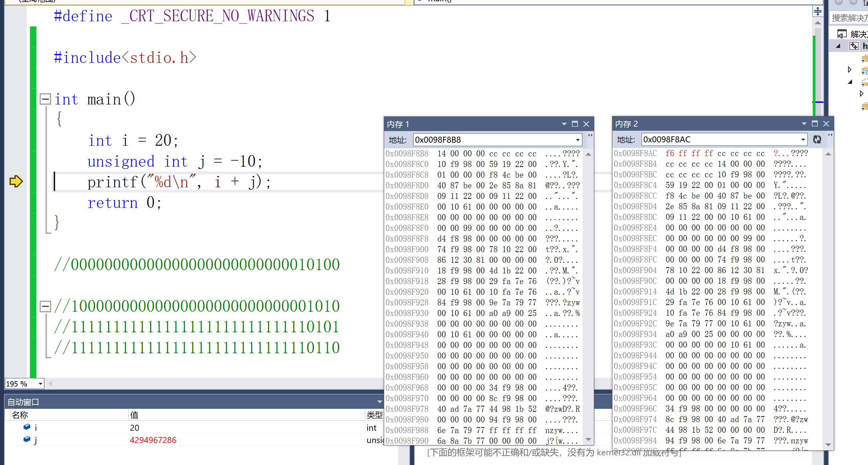Collapse the binary comment block outline
This screenshot has height=465, width=868.
45,306
